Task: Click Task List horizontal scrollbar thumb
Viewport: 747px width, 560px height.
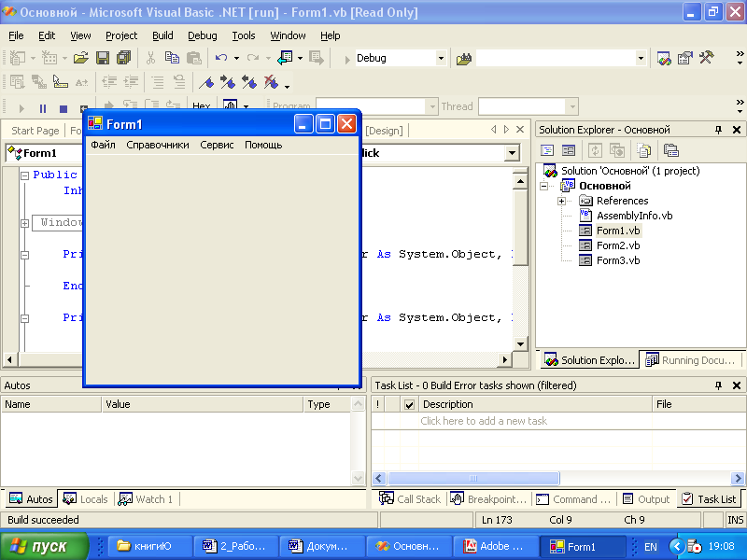Action: pos(473,478)
